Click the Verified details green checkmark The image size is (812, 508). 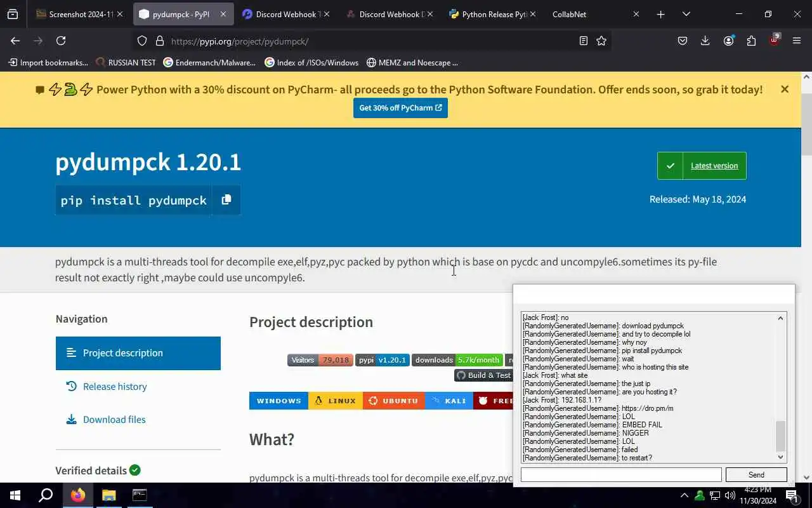point(134,471)
